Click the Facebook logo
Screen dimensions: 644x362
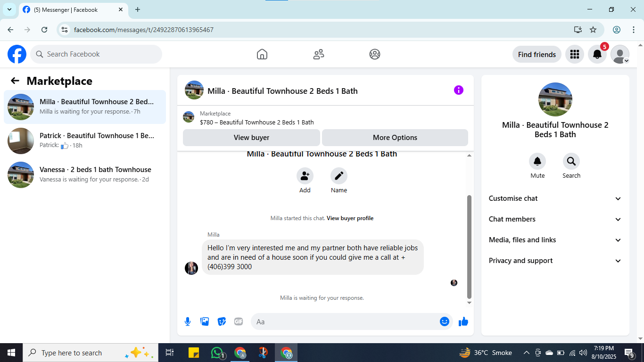17,54
